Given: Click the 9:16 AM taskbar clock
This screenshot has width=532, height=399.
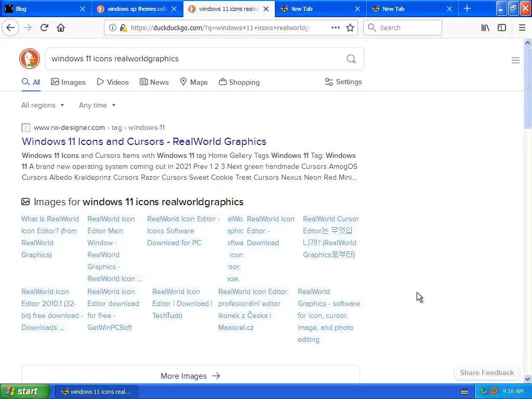Looking at the screenshot, I should (513, 391).
